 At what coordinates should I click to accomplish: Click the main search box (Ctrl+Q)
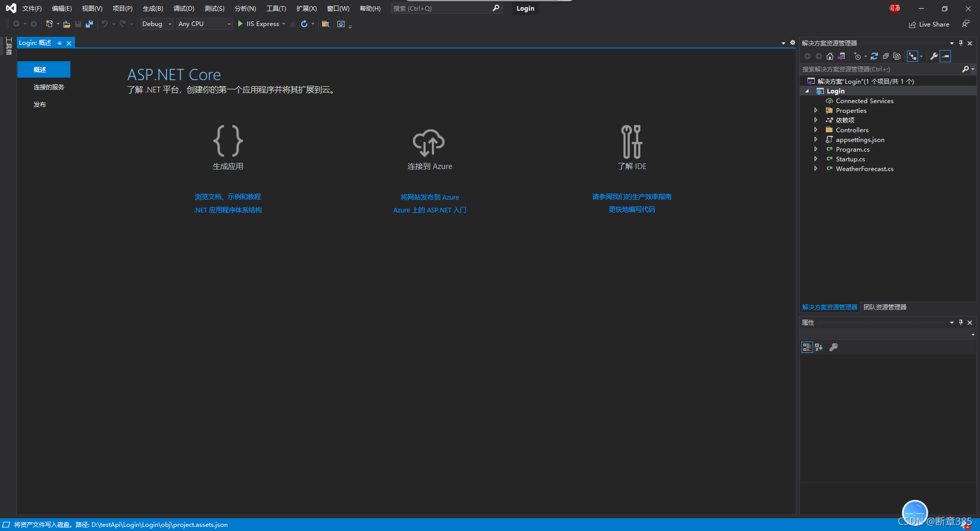447,8
